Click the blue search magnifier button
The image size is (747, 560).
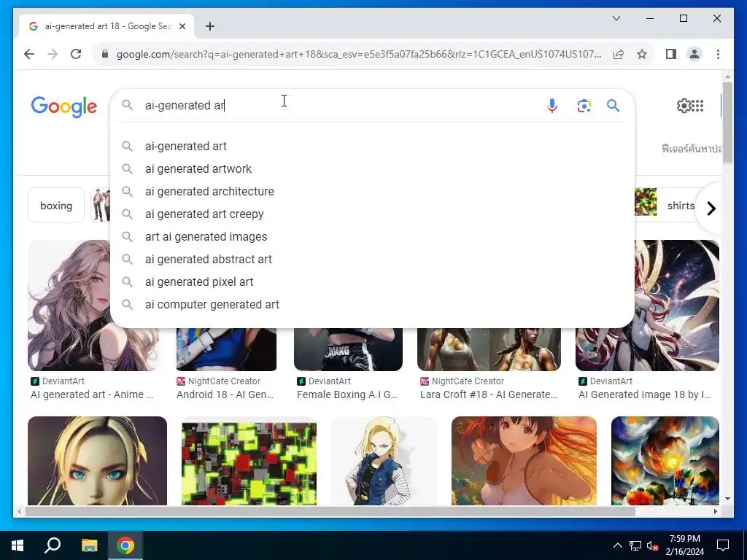click(613, 105)
